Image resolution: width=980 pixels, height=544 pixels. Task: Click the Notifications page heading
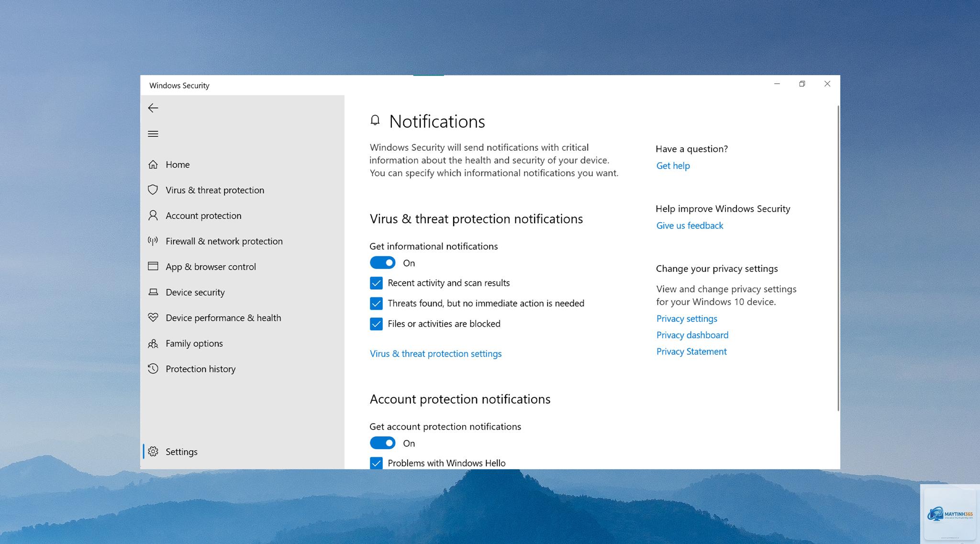[437, 122]
